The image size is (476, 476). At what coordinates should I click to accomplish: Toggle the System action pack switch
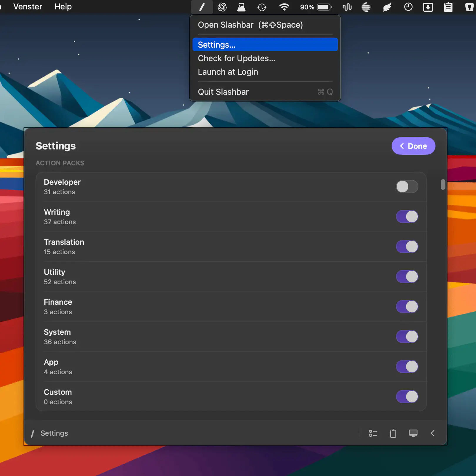click(407, 337)
